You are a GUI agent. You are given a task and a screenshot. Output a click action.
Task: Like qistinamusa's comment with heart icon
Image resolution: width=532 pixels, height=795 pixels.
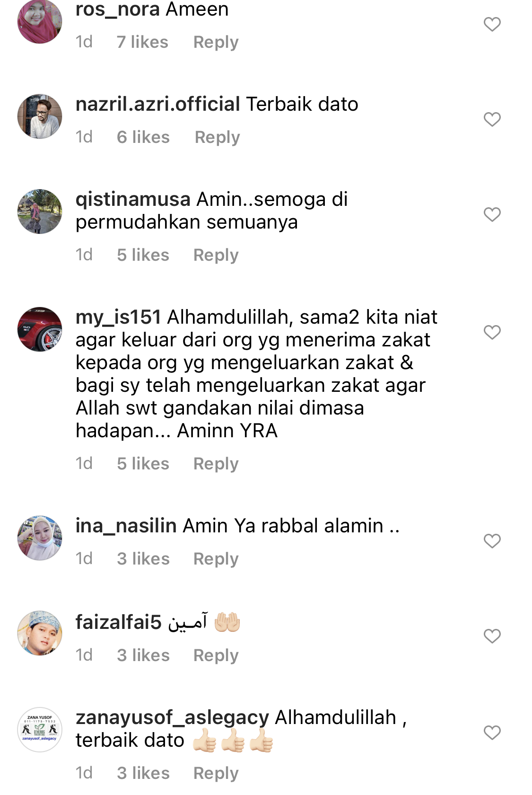[492, 214]
